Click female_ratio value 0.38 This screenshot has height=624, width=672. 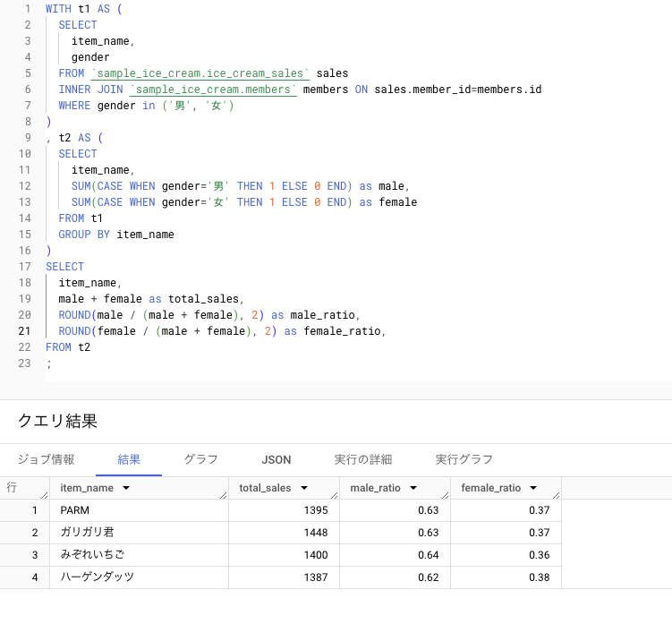pos(540,577)
